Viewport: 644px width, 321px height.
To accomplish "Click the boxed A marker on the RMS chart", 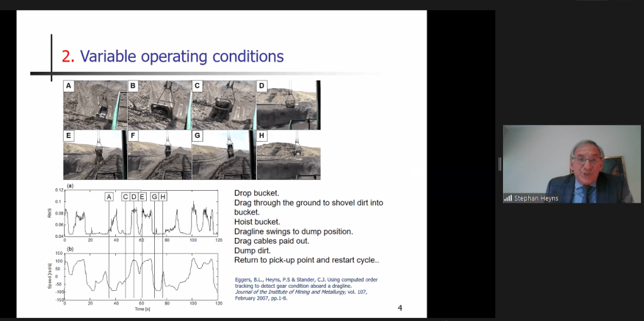I will click(109, 197).
